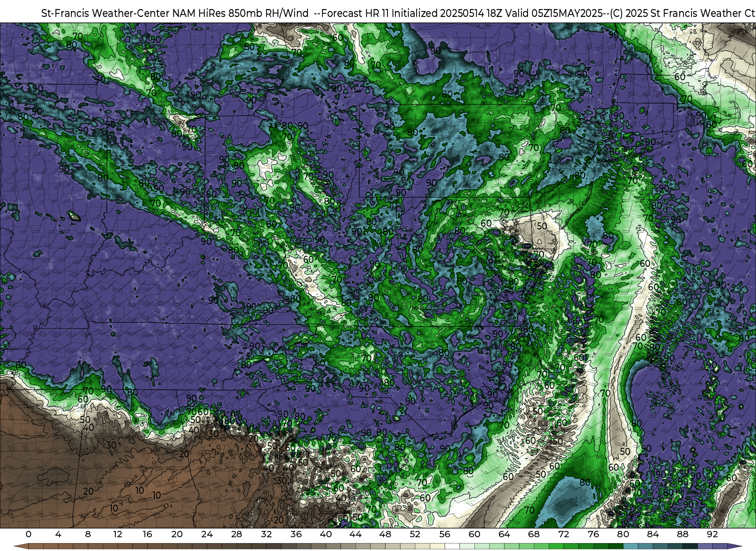Image resolution: width=756 pixels, height=551 pixels.
Task: Click the colorbar tick label "68"
Action: (x=534, y=534)
